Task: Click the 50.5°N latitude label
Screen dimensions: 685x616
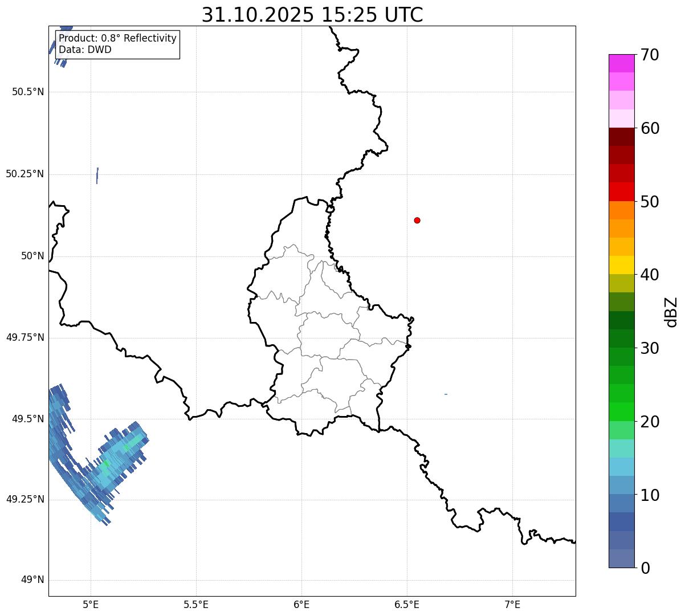Action: [28, 92]
